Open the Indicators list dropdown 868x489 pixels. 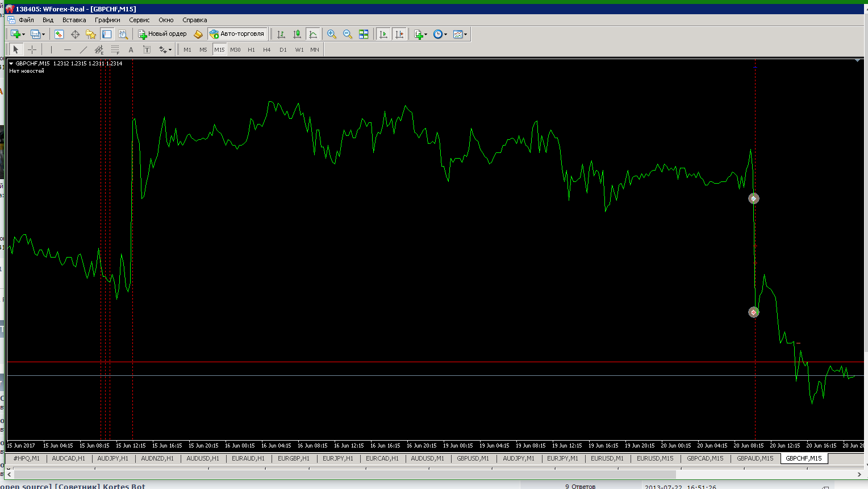[x=420, y=34]
